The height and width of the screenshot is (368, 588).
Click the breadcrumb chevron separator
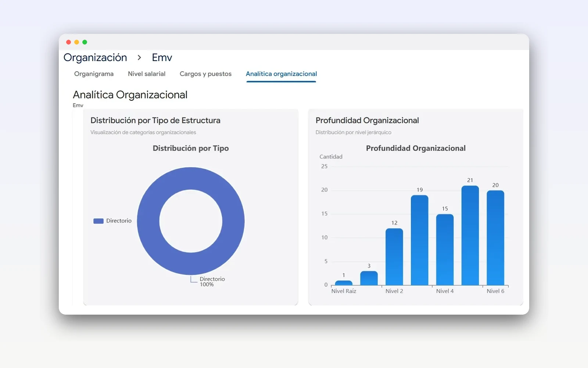[139, 58]
